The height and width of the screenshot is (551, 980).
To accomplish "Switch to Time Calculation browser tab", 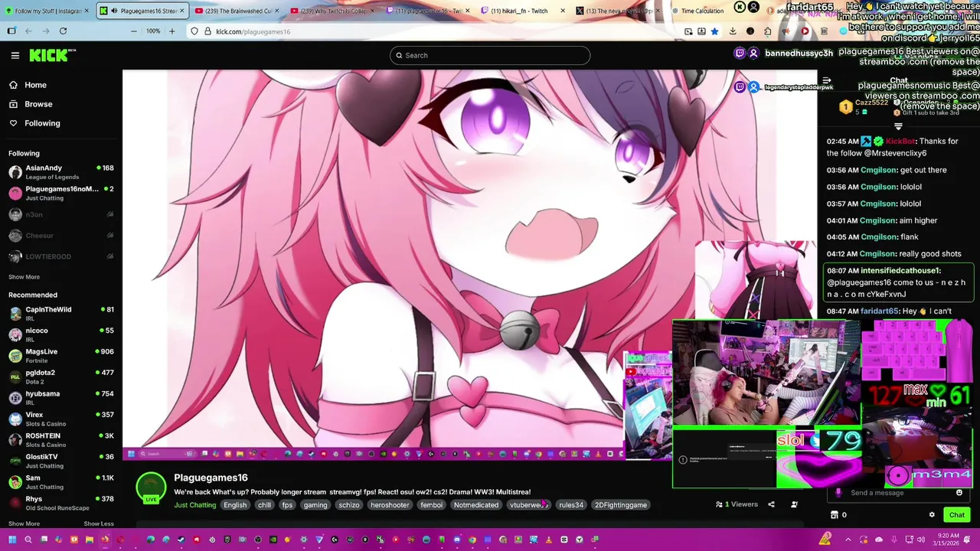I will click(x=697, y=11).
